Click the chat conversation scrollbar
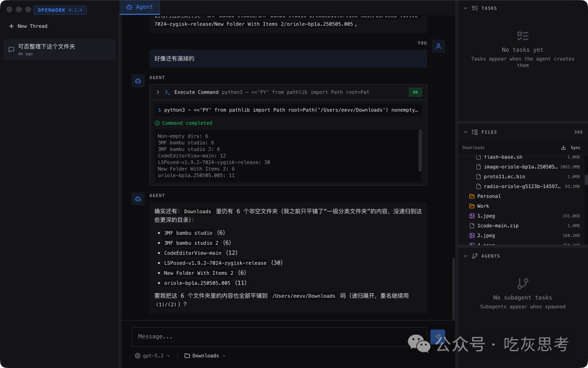Image resolution: width=588 pixels, height=368 pixels. 454,288
